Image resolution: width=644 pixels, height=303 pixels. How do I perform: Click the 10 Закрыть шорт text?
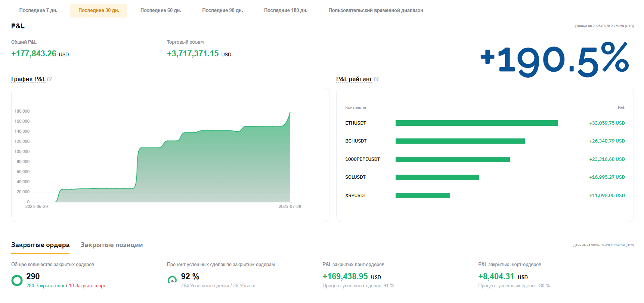click(x=87, y=286)
